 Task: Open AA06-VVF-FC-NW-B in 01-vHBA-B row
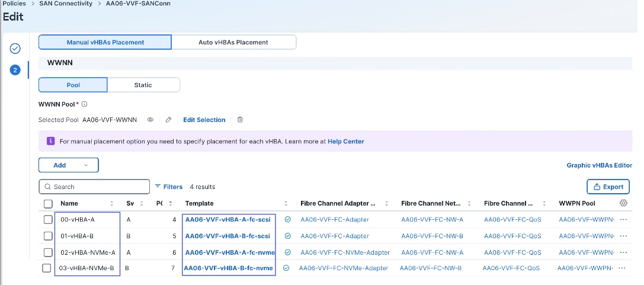point(432,236)
